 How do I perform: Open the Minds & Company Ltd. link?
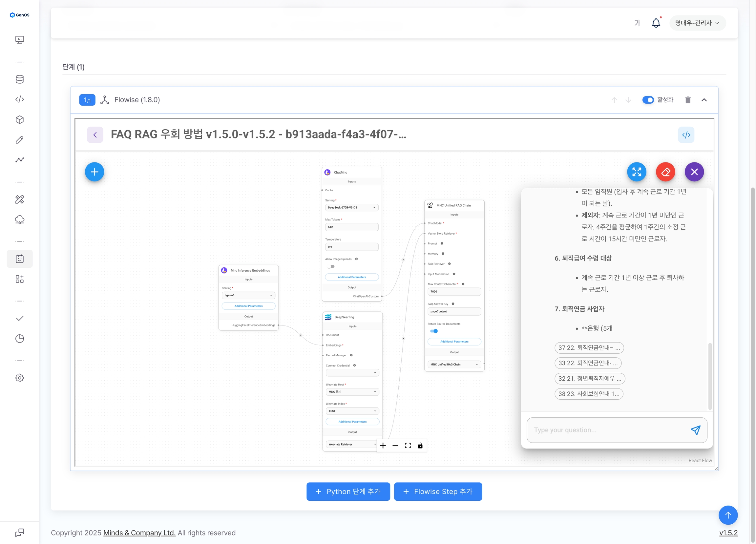tap(139, 533)
